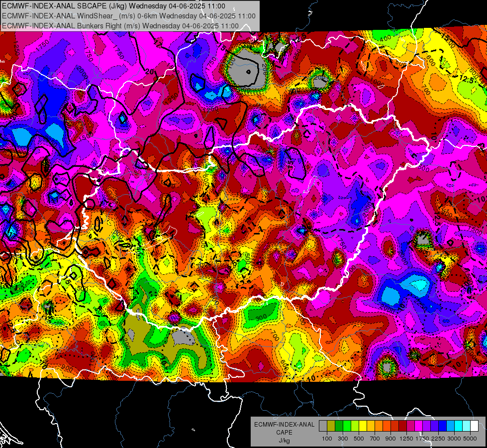Viewport: 487px width, 448px height.
Task: Select the grey swatch in CAPE legend
Action: pyautogui.click(x=323, y=426)
